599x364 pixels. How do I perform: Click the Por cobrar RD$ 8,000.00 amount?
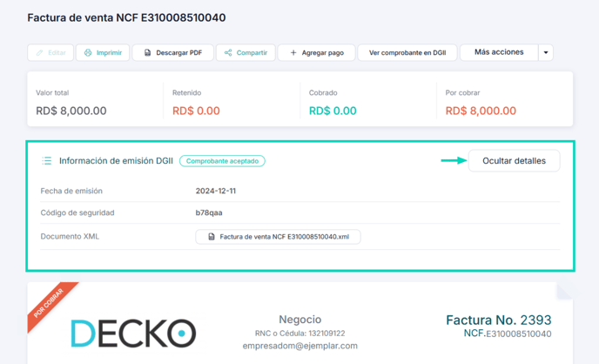point(481,111)
